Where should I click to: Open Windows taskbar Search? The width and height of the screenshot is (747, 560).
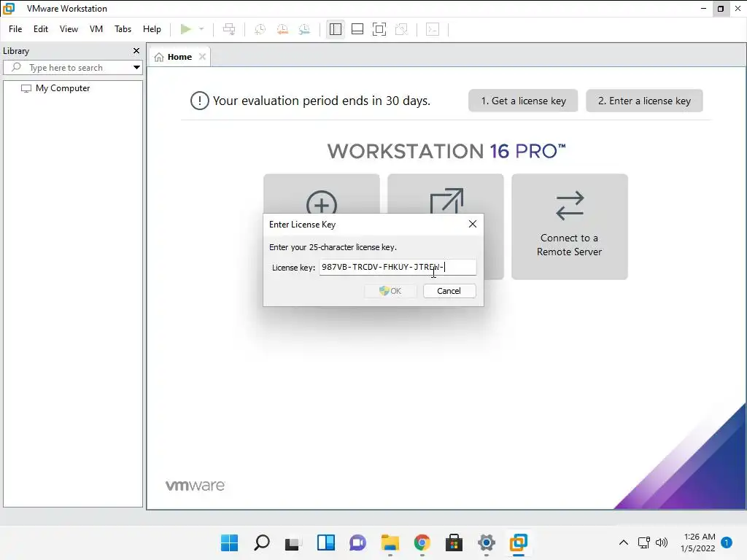click(x=262, y=542)
